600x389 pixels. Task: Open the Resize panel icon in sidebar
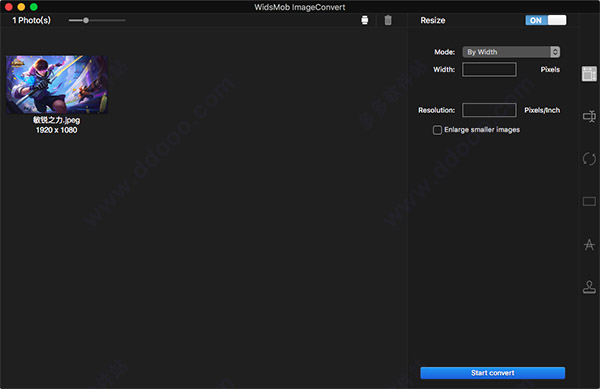[x=589, y=73]
